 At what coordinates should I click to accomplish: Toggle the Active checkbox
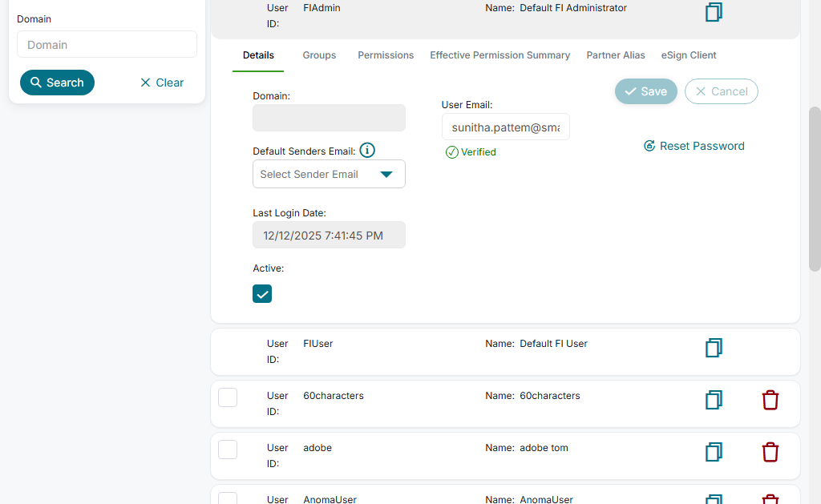point(262,293)
